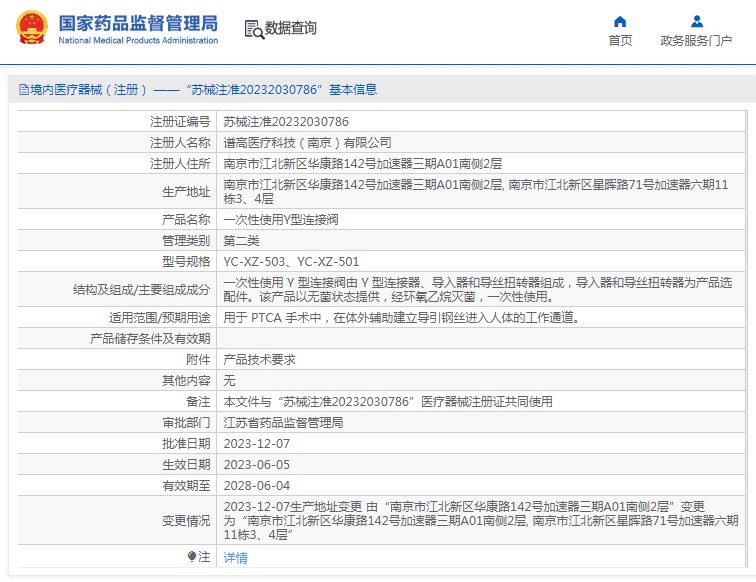Go to 首页 home link
This screenshot has width=756, height=582.
click(620, 41)
